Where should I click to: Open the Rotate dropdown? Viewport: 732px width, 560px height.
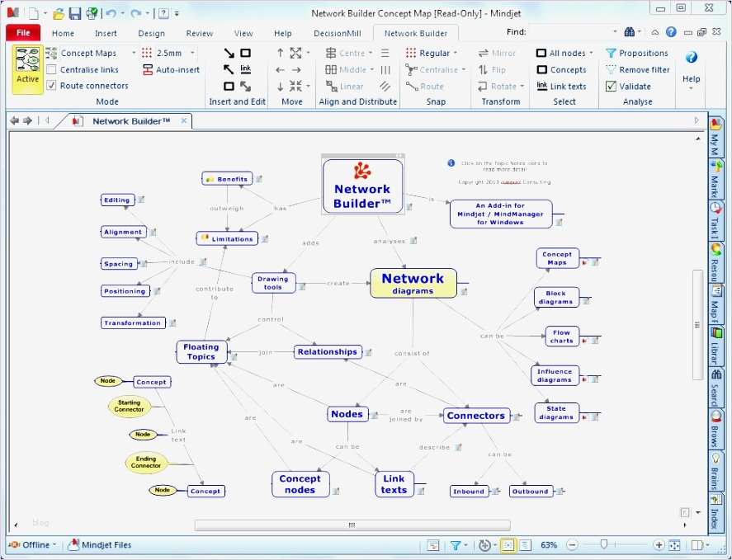click(522, 87)
